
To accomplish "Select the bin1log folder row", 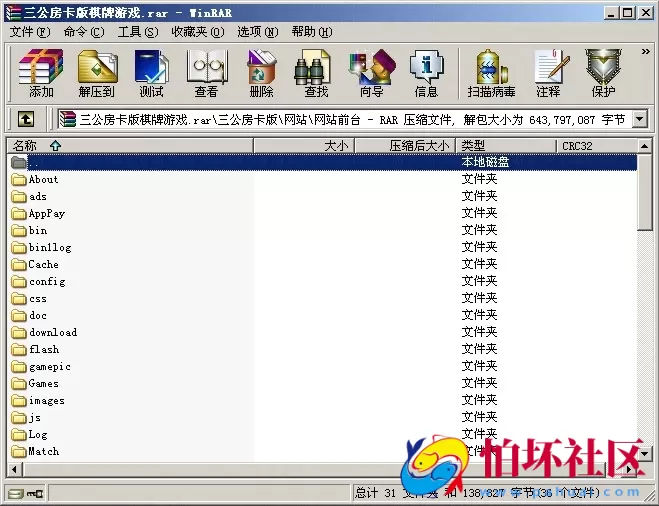I will pyautogui.click(x=322, y=248).
